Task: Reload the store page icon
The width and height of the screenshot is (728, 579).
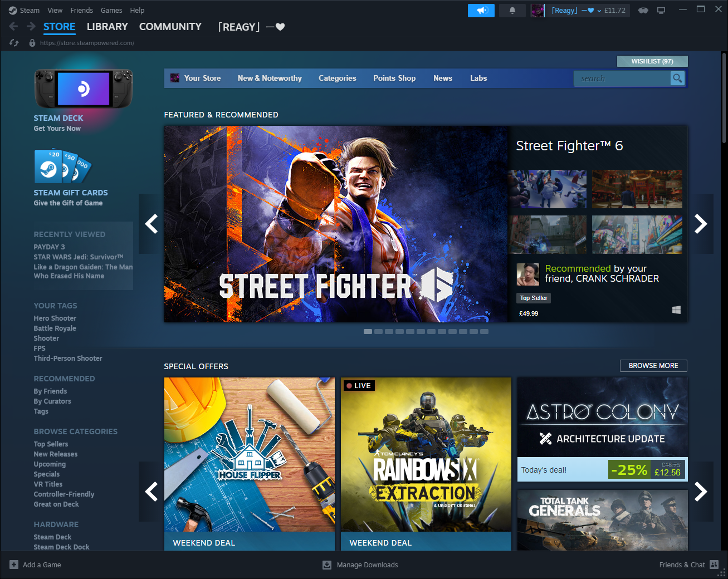Action: click(x=14, y=43)
